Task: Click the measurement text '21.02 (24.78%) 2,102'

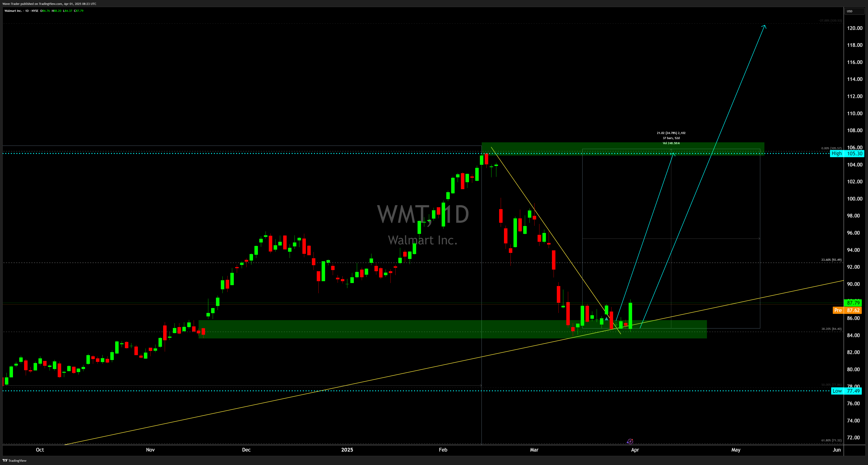Action: (x=671, y=133)
